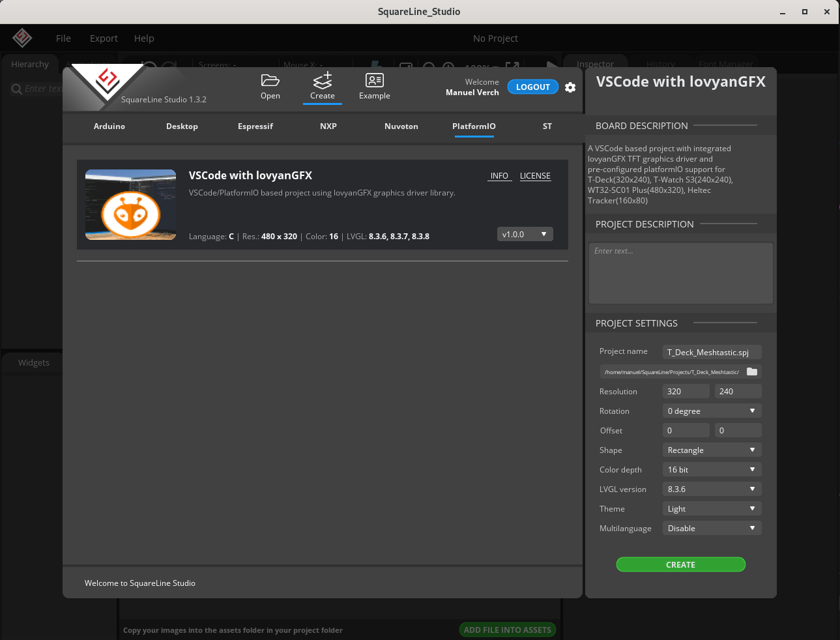The height and width of the screenshot is (640, 840).
Task: Click ADD FILE INTO ASSETS button
Action: tap(508, 630)
